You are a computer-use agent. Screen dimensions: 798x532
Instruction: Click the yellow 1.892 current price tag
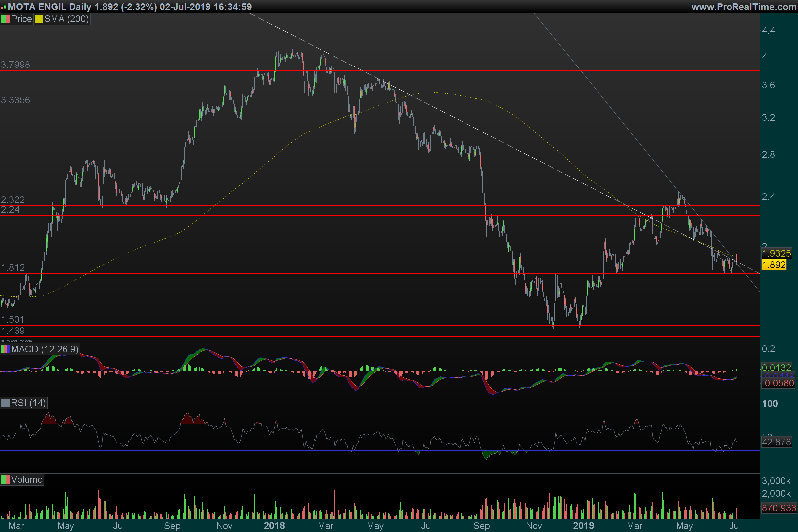tap(774, 265)
